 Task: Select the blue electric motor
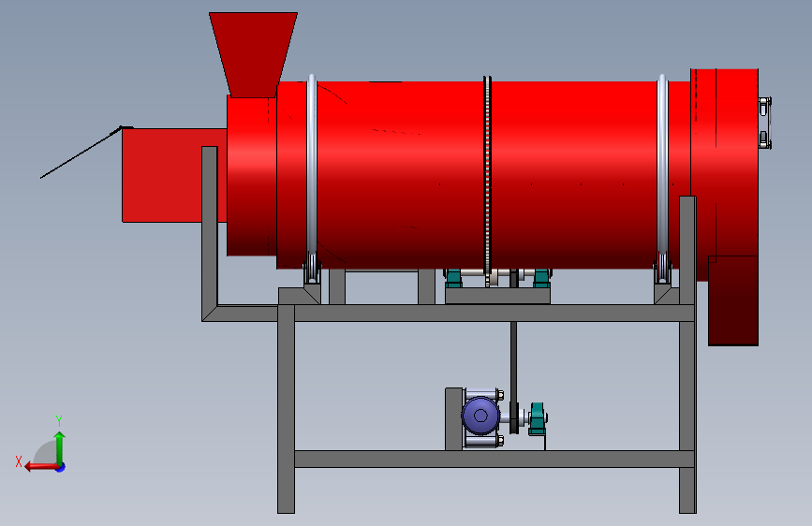pyautogui.click(x=481, y=416)
